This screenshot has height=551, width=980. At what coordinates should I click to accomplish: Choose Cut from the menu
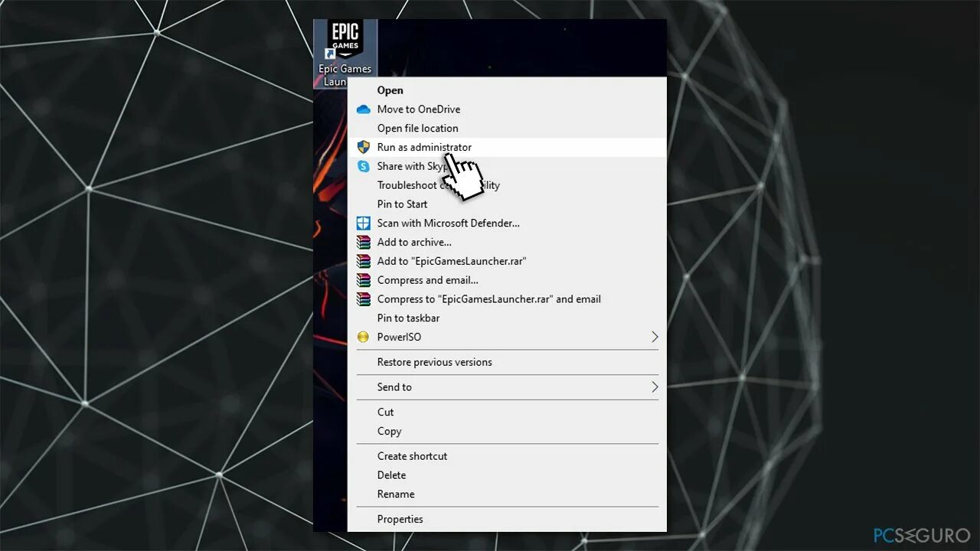[507, 412]
